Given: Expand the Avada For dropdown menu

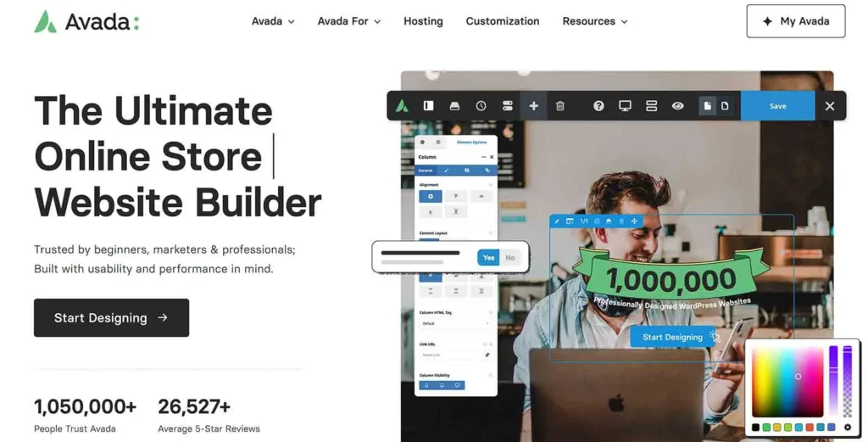Looking at the screenshot, I should click(x=348, y=21).
